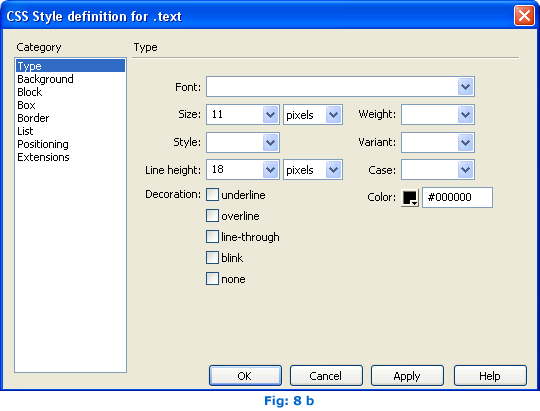This screenshot has width=540, height=411.
Task: Open the black Color swatch picker
Action: coord(410,198)
